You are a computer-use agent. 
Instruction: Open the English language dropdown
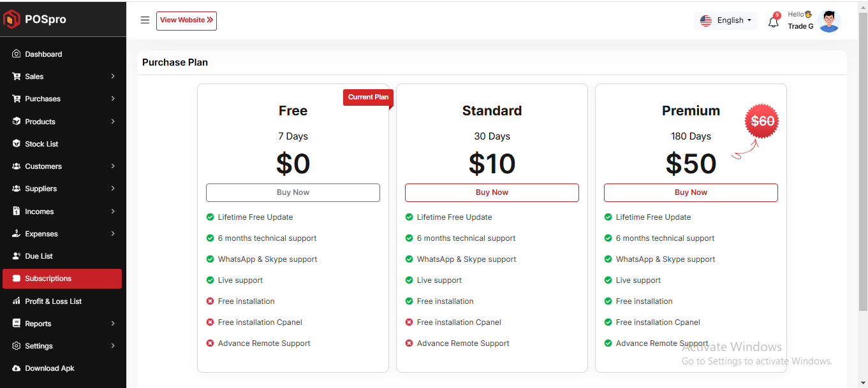coord(726,20)
